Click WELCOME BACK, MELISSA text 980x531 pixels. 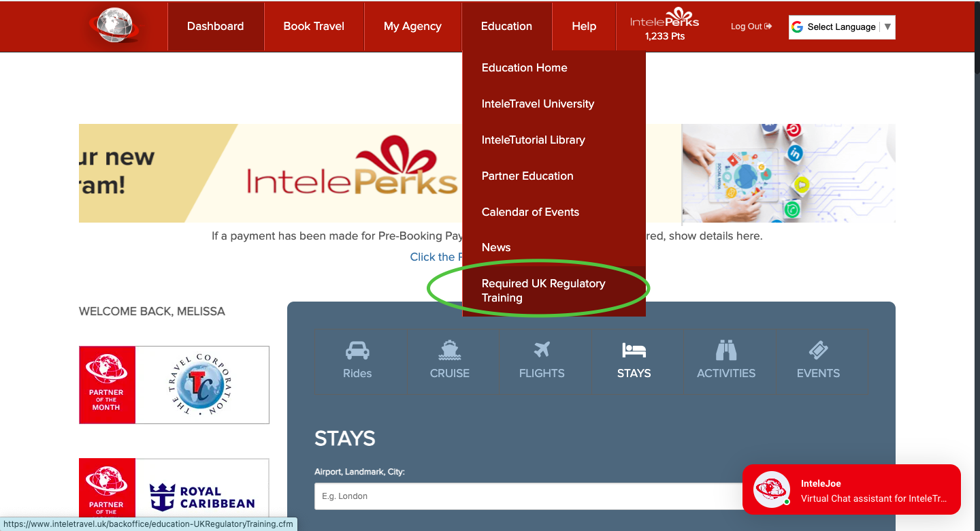[152, 311]
